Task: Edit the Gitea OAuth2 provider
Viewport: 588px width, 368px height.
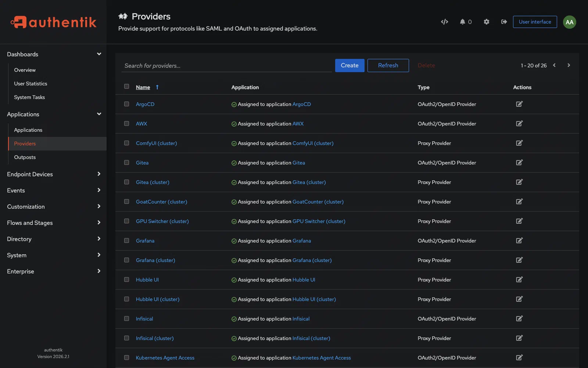Action: (519, 163)
